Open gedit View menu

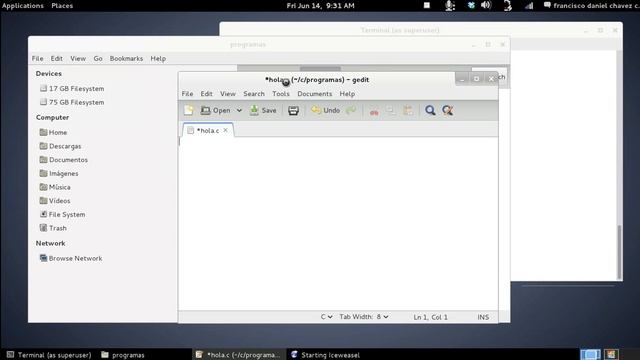tap(228, 93)
